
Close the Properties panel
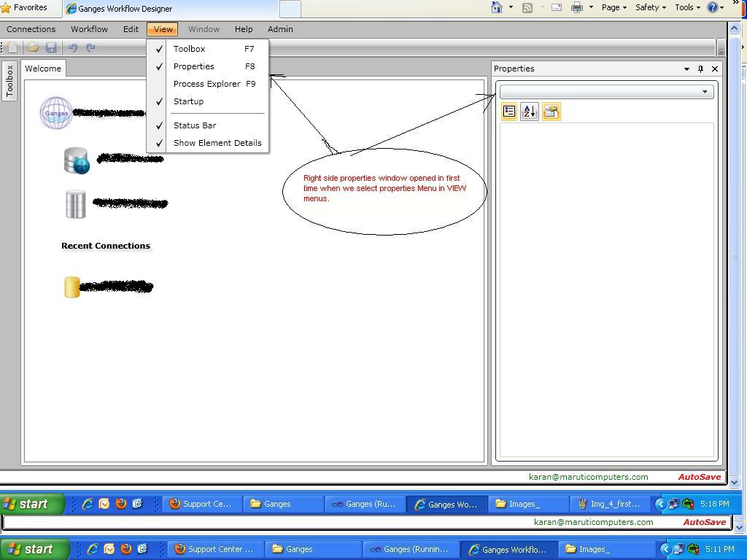(x=715, y=69)
